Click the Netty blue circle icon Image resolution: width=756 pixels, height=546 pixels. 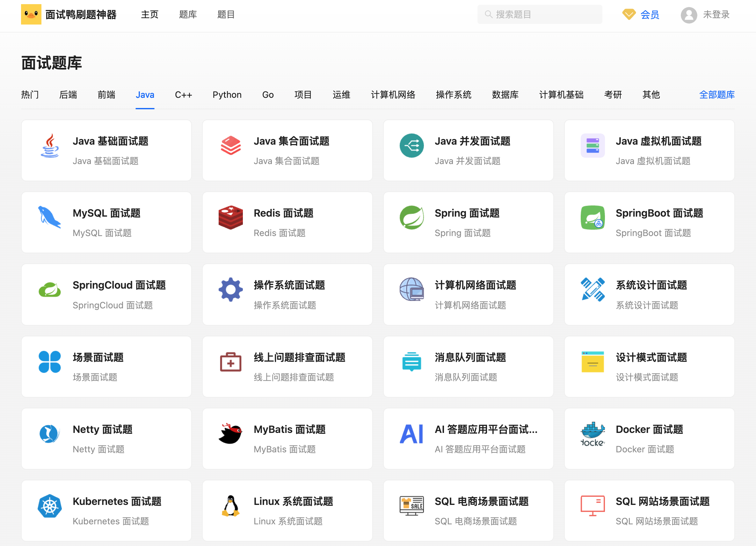pyautogui.click(x=50, y=434)
